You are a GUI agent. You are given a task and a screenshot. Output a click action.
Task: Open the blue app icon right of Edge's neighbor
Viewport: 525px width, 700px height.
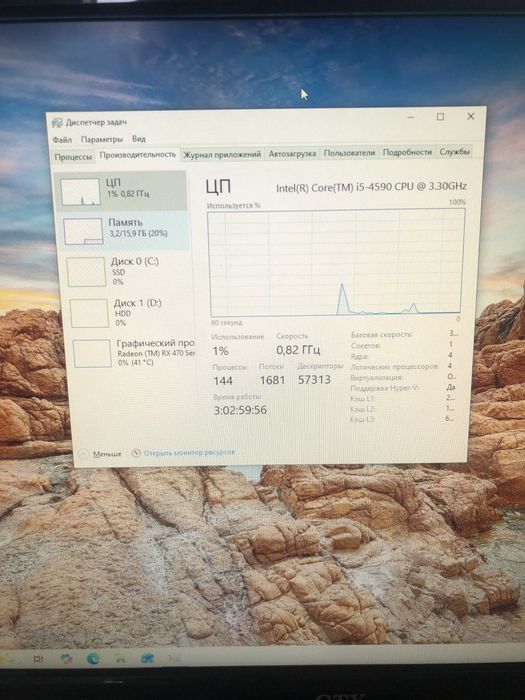[x=147, y=658]
